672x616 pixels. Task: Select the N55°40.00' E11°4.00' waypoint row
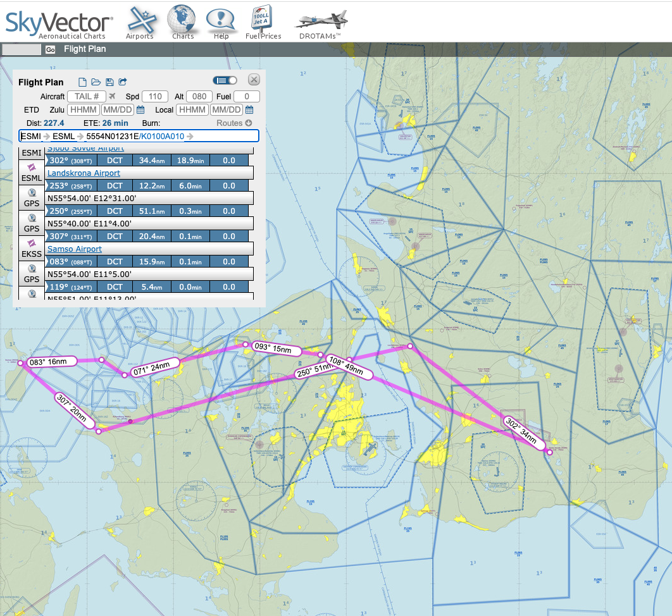(x=149, y=224)
